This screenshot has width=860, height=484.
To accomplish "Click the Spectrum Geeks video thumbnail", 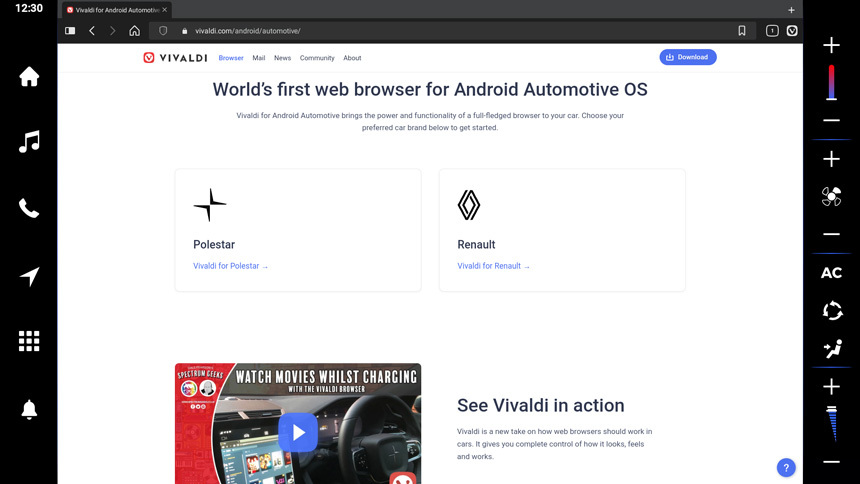I will [298, 424].
